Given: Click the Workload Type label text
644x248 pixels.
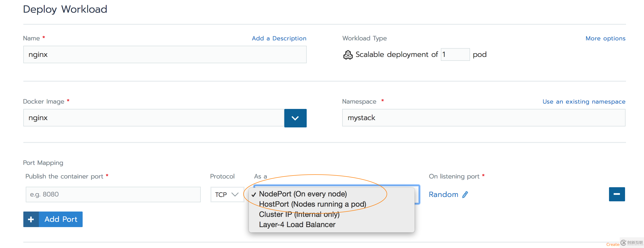Looking at the screenshot, I should (364, 38).
